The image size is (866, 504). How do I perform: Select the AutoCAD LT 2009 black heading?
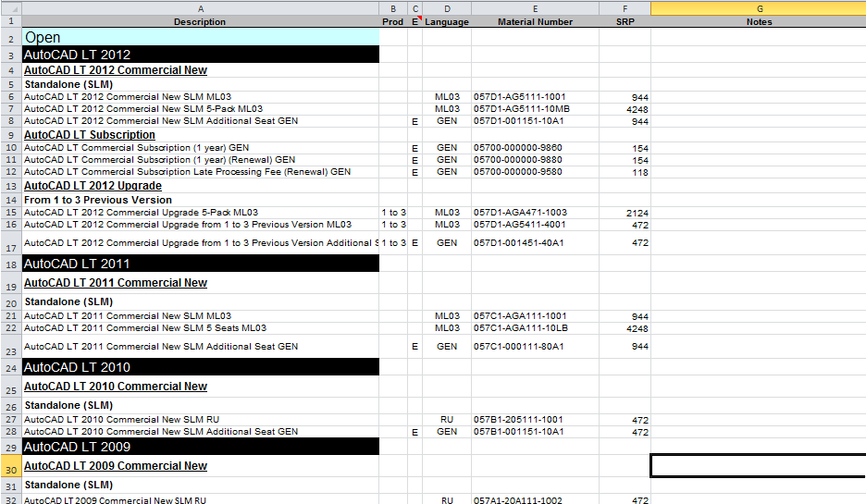tap(201, 447)
